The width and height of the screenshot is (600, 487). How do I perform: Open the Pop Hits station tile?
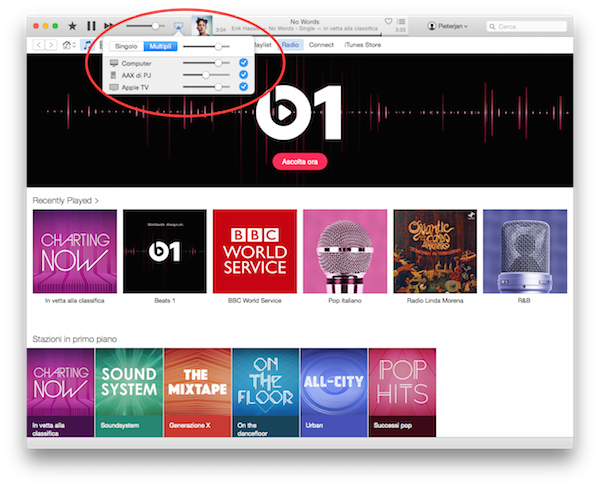(402, 393)
